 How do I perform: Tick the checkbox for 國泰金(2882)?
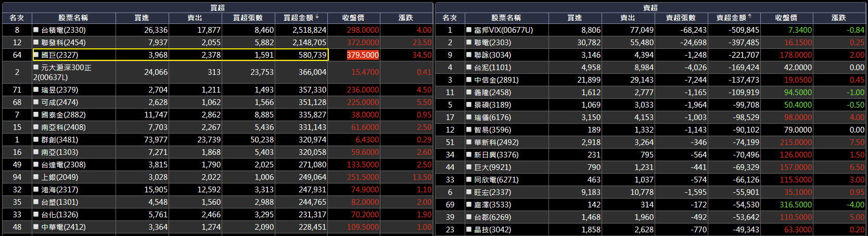[36, 115]
